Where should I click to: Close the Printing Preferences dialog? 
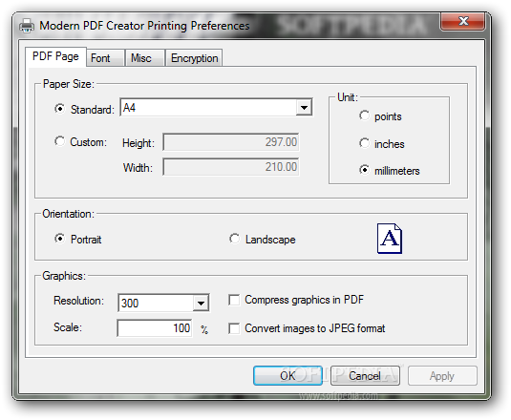(462, 22)
